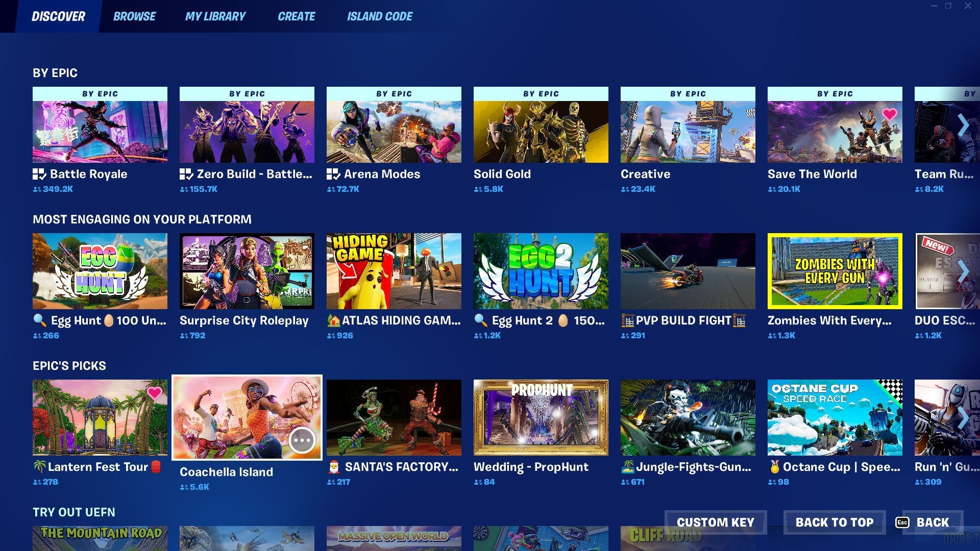980x551 pixels.
Task: Click the magnifier icon next to Egg Hunt 2
Action: pyautogui.click(x=480, y=320)
